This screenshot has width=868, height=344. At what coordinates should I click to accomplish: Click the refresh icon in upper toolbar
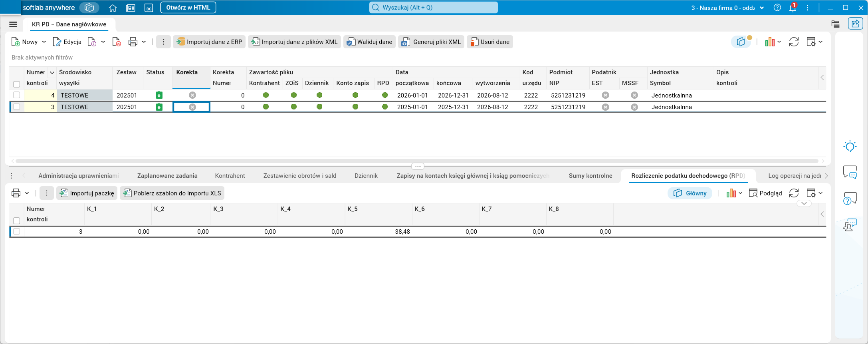pos(794,42)
